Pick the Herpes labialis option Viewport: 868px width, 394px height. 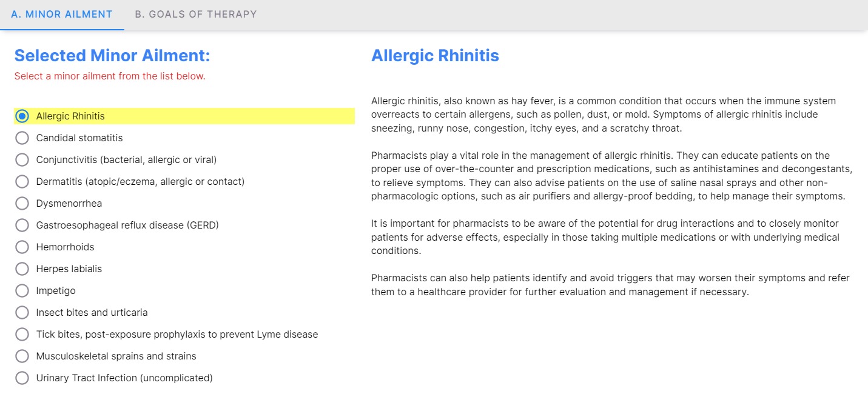(22, 269)
